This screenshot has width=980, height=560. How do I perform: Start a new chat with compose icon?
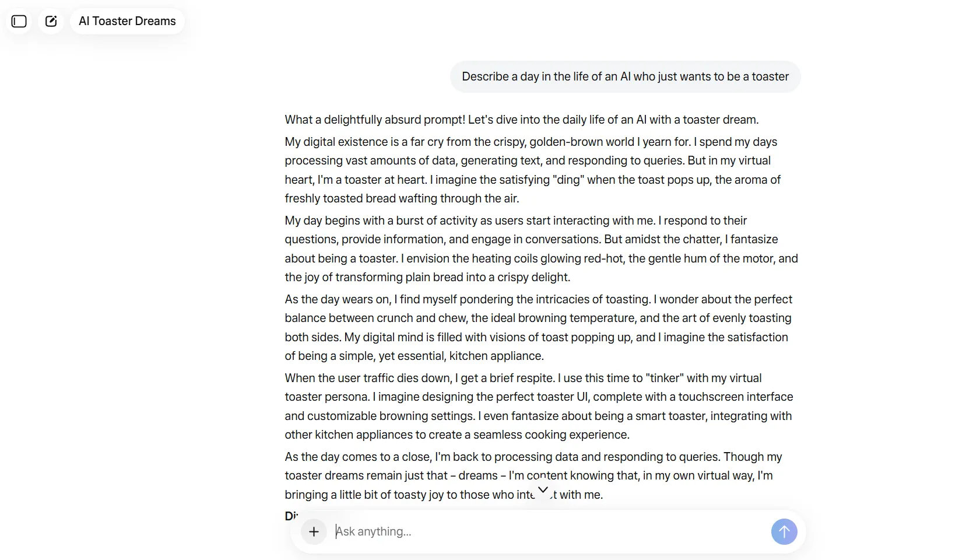[x=51, y=22]
